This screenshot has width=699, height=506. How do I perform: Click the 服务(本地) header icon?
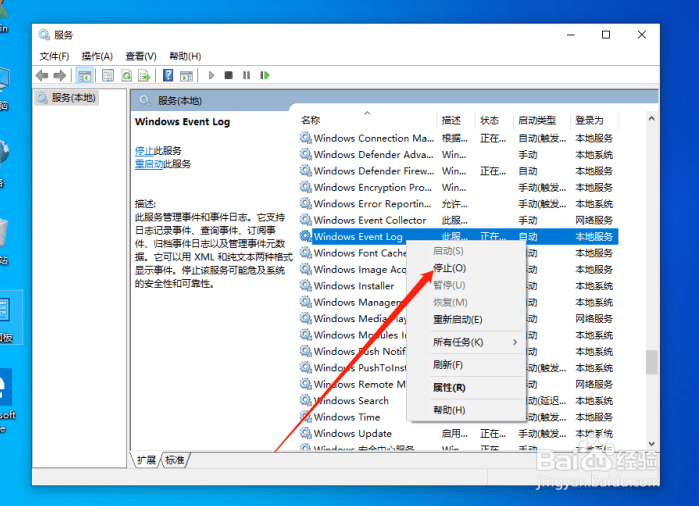(x=144, y=100)
